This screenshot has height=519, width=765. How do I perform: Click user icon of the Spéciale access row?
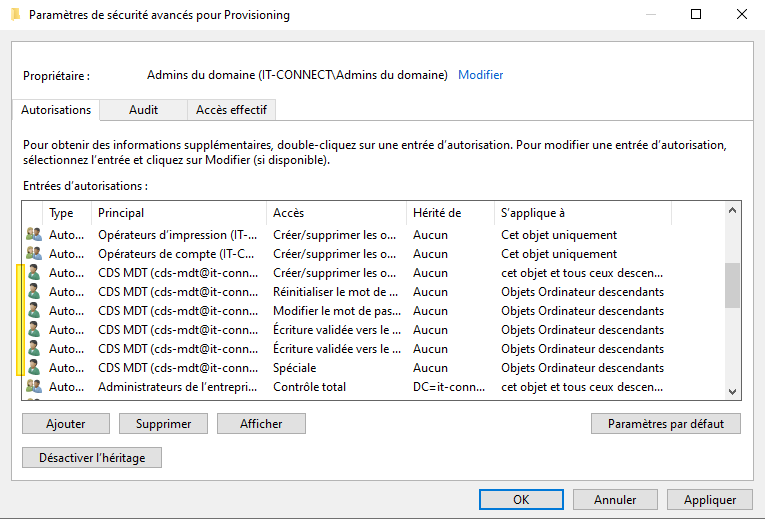34,368
